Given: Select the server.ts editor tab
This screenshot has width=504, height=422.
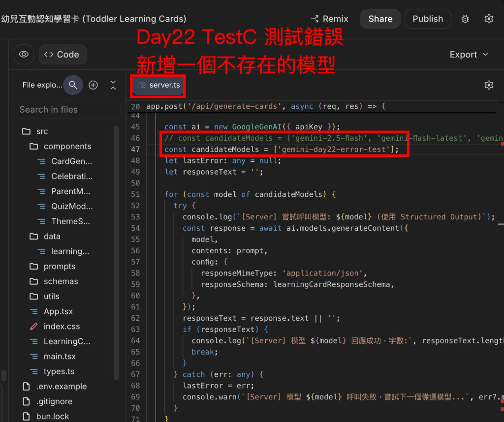Looking at the screenshot, I should click(x=158, y=85).
